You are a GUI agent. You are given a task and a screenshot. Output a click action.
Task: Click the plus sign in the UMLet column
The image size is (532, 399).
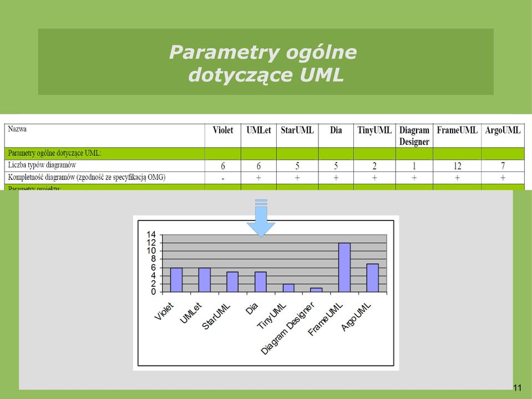coord(259,178)
